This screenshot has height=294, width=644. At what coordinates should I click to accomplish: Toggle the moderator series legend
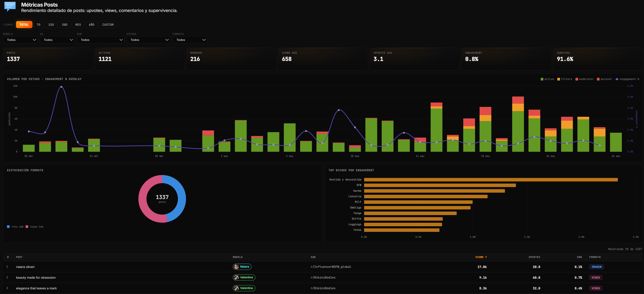[584, 79]
